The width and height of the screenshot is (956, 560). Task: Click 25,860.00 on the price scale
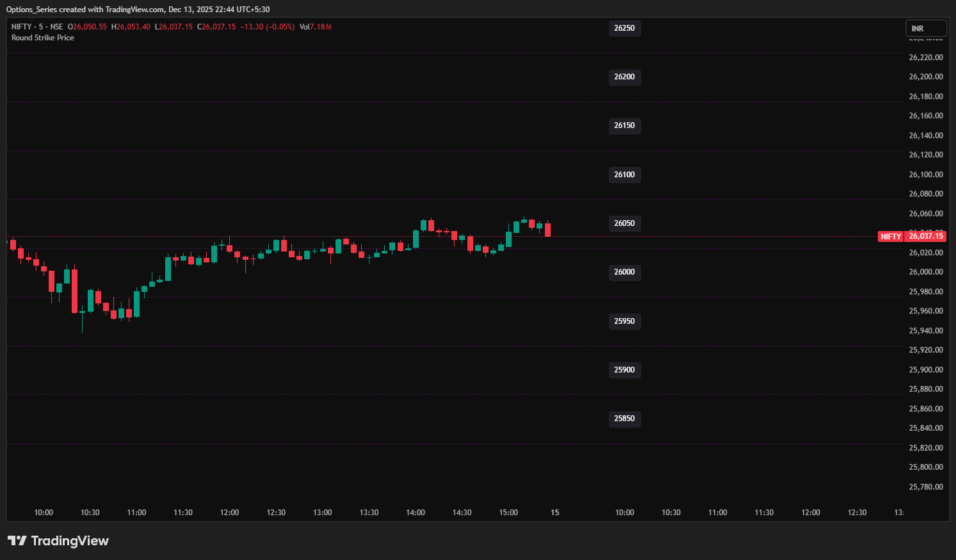click(926, 409)
